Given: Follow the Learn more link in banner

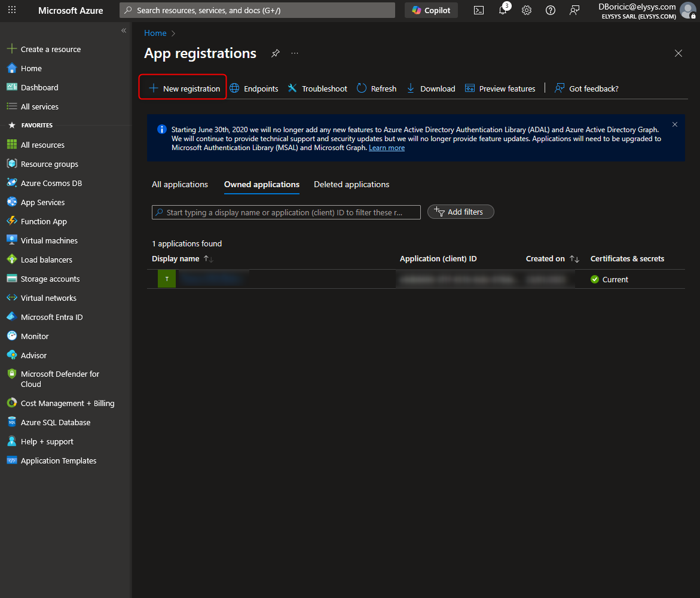Looking at the screenshot, I should pos(386,148).
